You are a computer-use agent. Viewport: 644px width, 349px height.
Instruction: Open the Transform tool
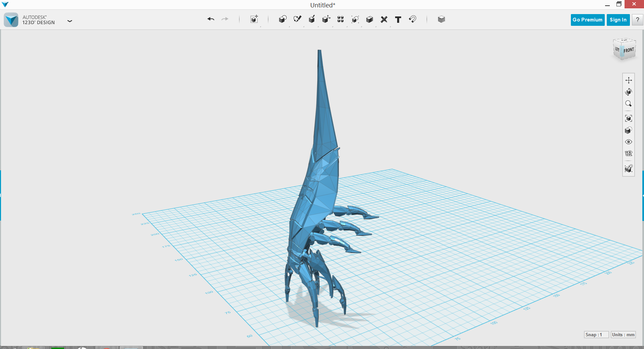tap(254, 19)
